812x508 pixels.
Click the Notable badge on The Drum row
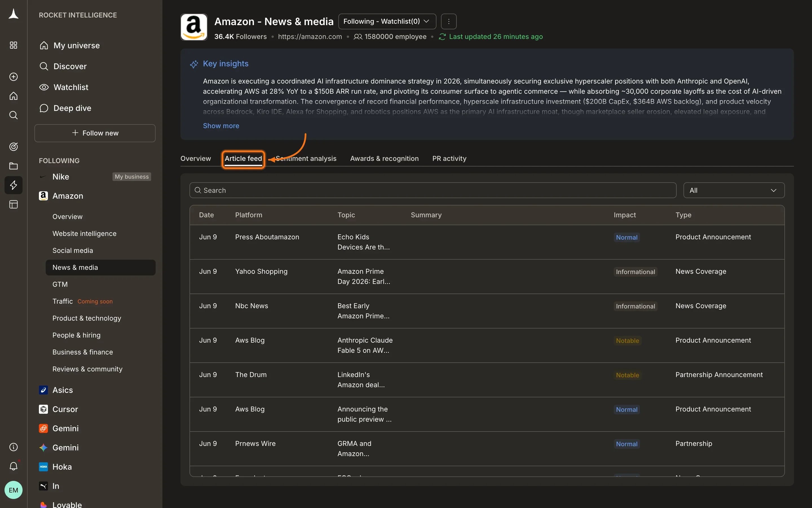(627, 375)
